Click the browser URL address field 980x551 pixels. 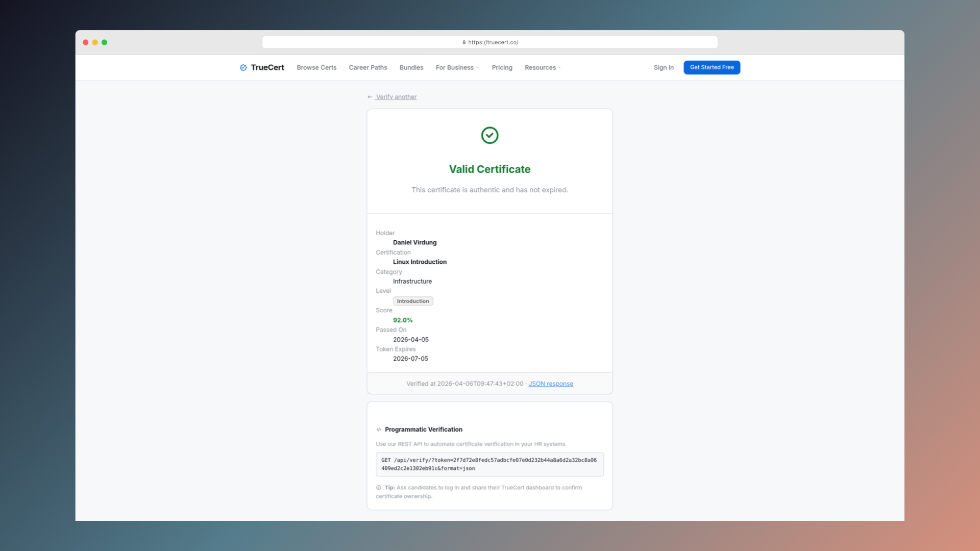point(587,42)
